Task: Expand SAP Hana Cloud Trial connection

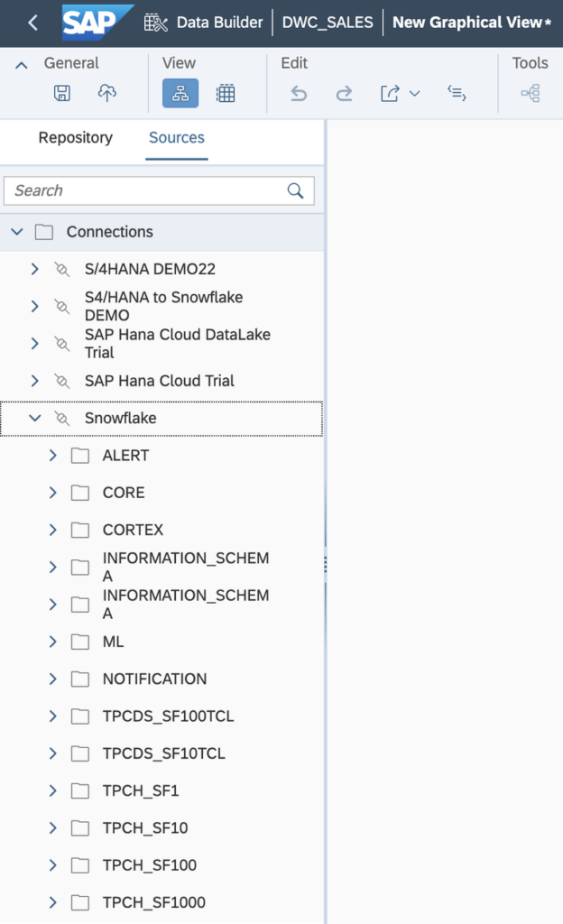Action: (x=35, y=381)
